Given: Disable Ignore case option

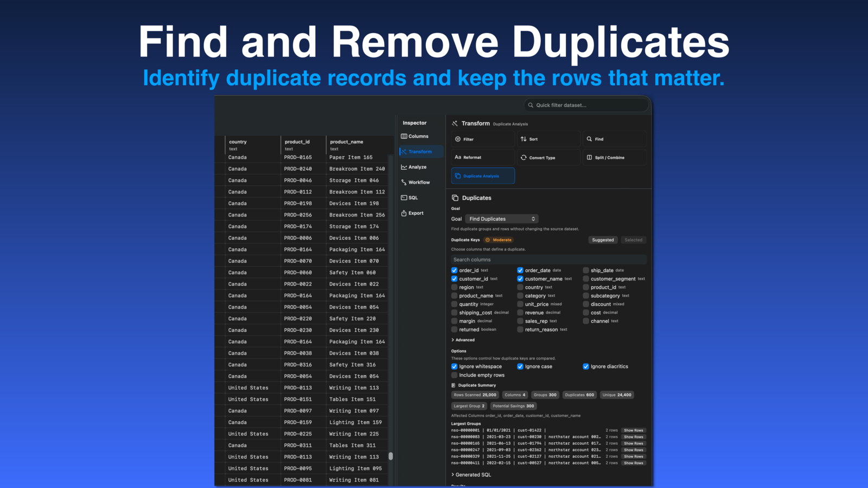Looking at the screenshot, I should coord(520,367).
